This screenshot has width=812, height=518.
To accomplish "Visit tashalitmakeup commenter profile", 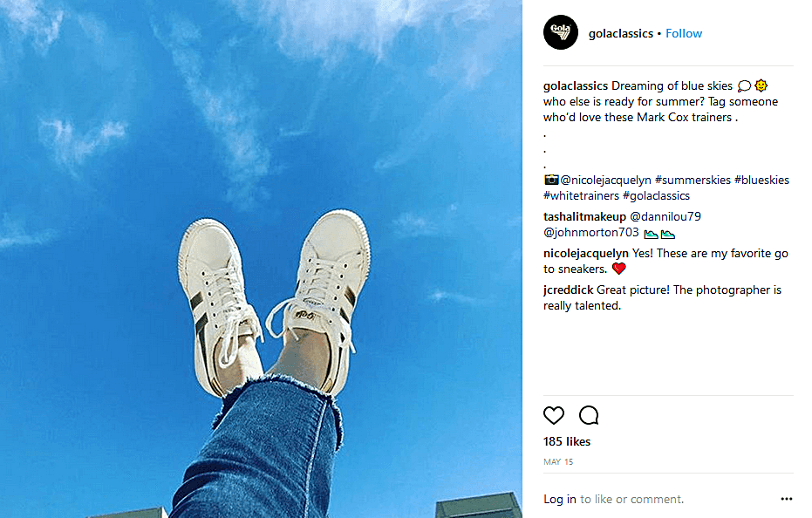I will click(584, 216).
